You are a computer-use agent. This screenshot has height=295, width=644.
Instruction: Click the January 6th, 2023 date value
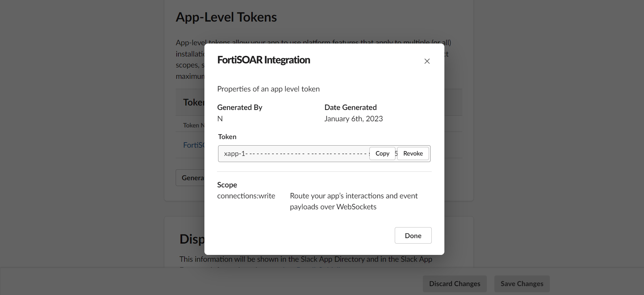click(353, 119)
